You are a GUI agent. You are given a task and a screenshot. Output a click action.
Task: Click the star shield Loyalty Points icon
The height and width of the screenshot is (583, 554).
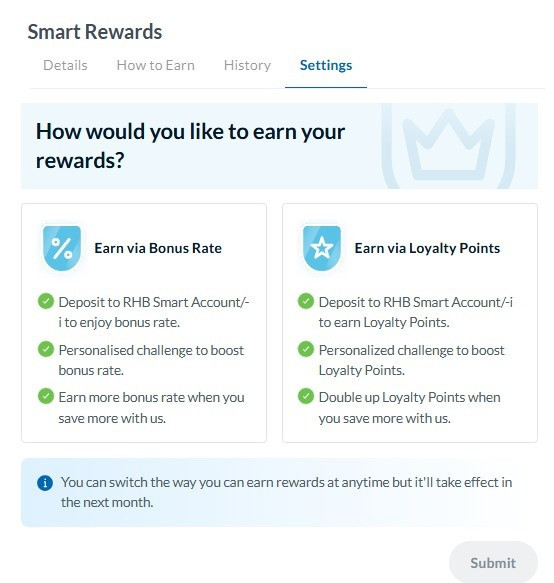(322, 248)
